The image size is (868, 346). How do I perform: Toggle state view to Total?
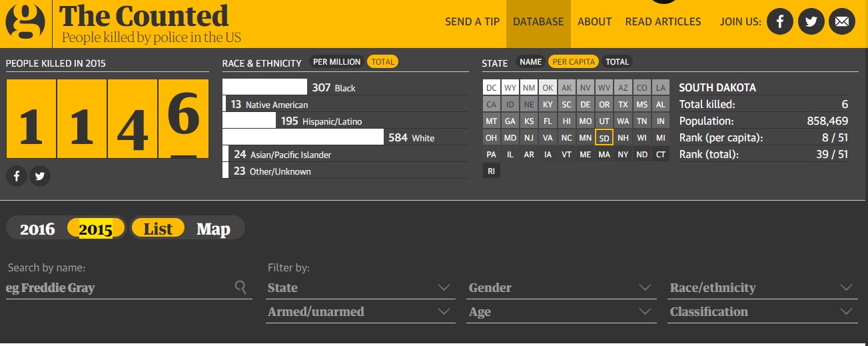click(x=617, y=62)
